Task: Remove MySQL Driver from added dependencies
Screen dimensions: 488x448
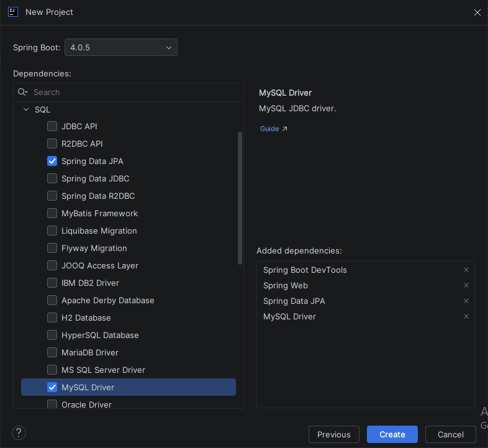Action: point(466,316)
